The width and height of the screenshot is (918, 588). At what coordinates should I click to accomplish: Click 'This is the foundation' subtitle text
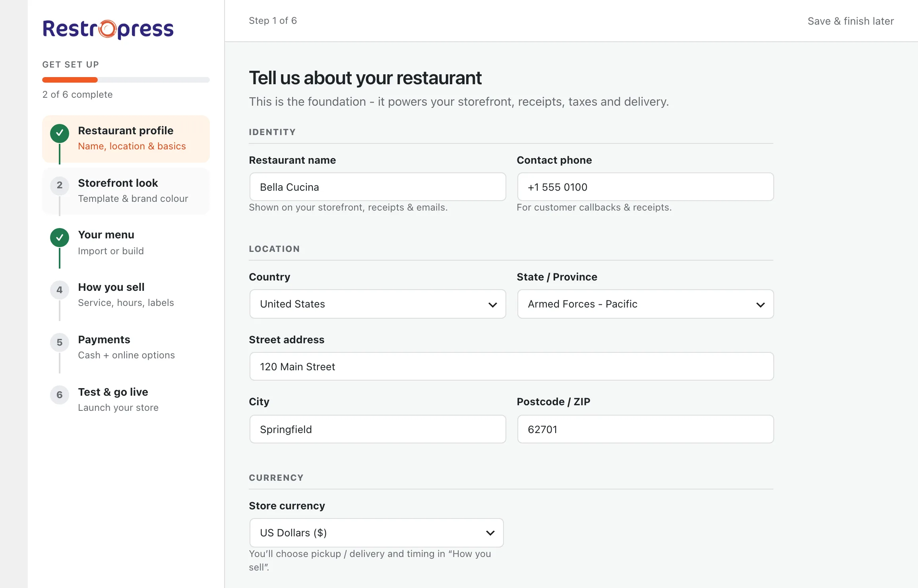point(459,102)
